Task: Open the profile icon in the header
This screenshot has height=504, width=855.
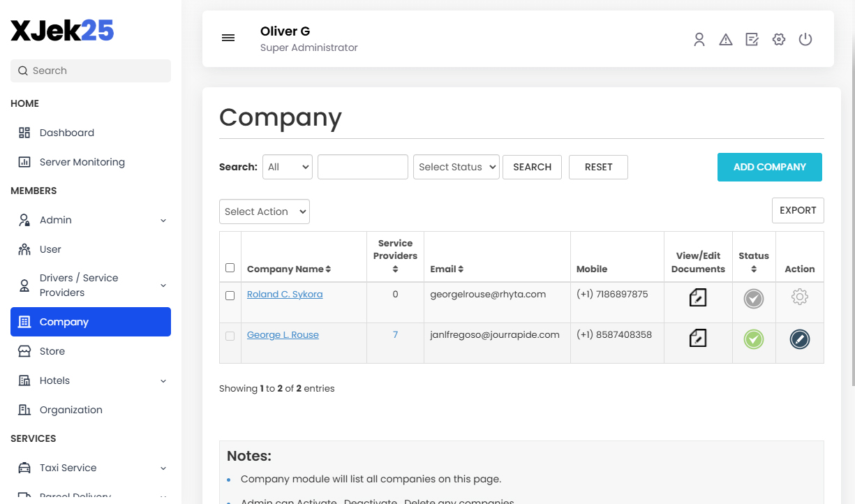Action: coord(699,39)
